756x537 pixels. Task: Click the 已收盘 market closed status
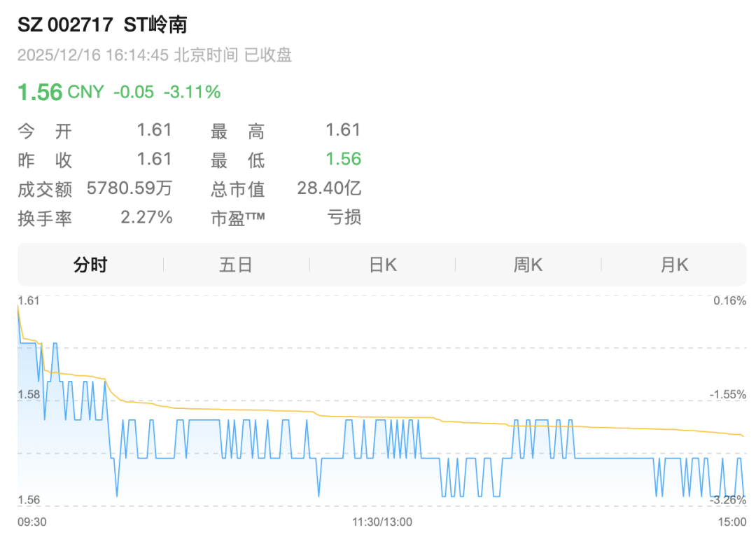[x=268, y=55]
